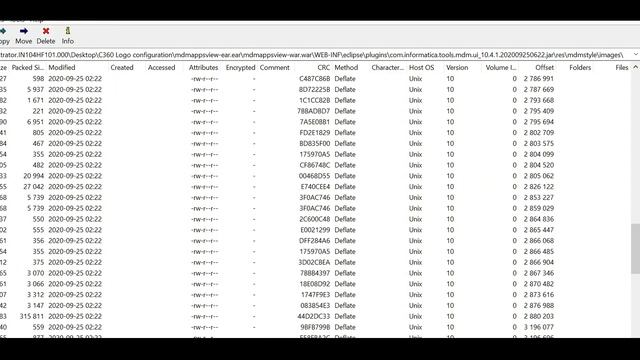This screenshot has height=360, width=640.
Task: Select CRC value C487C86B
Action: tap(314, 78)
